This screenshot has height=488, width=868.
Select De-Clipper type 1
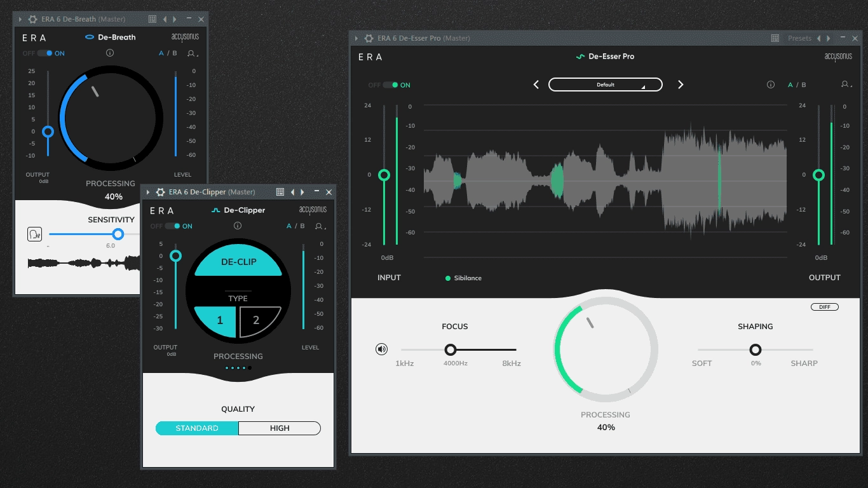[x=215, y=320]
